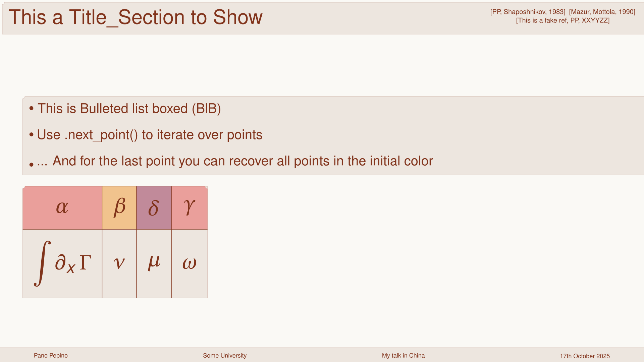Click the bullet dot before 'This is Bulleted list'
Screen dimensions: 644x362
coord(32,109)
